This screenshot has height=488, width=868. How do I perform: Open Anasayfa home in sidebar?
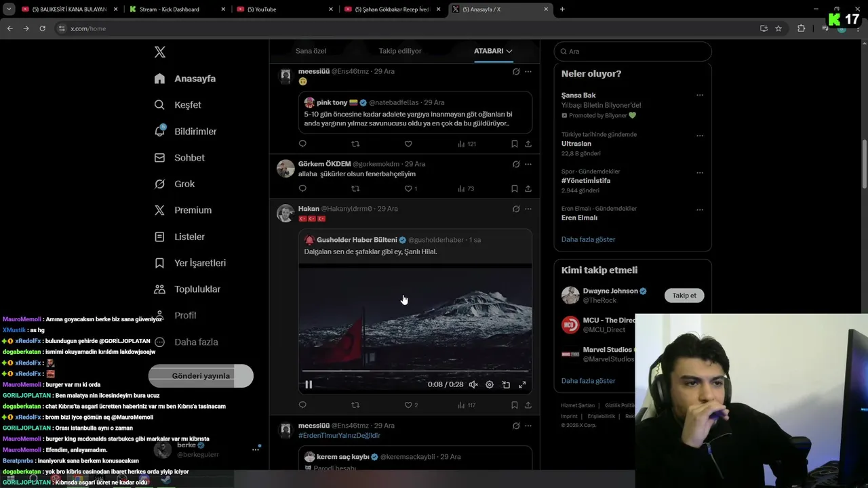point(185,79)
